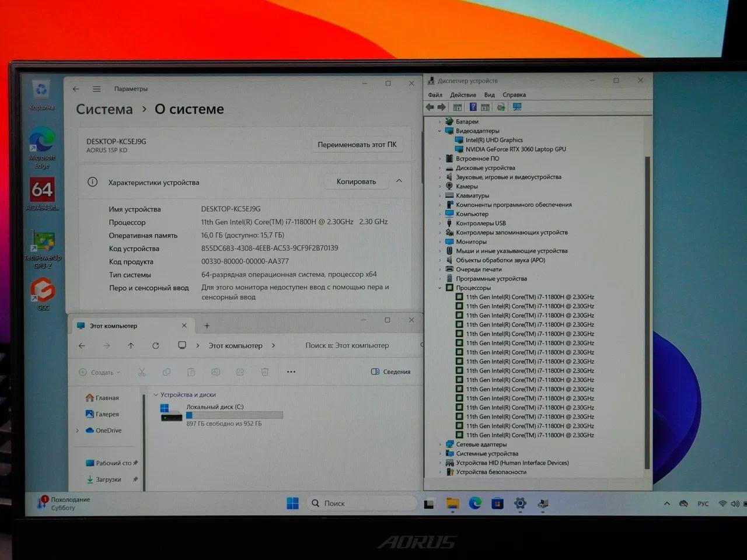Open Microsoft Edge desktop shortcut
Viewport: 747px width, 560px height.
(42, 148)
